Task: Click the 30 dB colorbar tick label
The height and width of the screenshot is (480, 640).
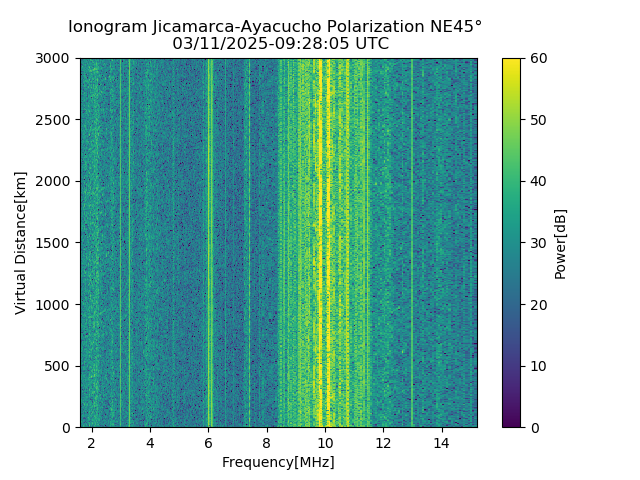Action: click(538, 243)
